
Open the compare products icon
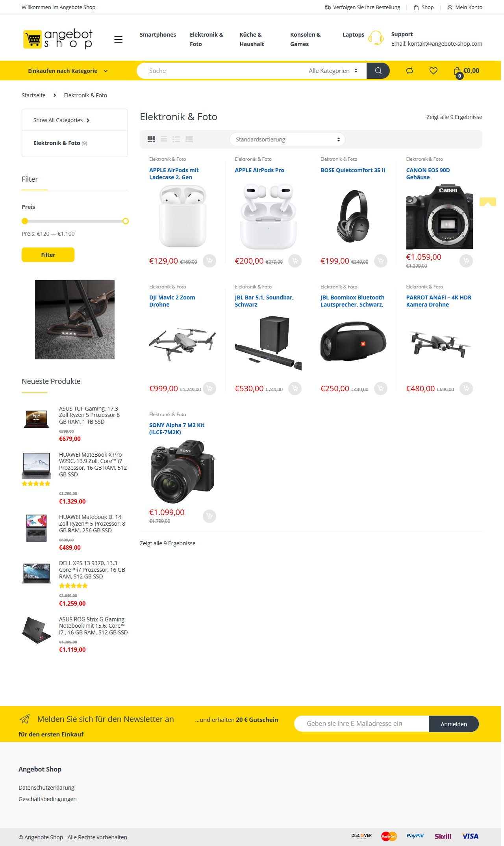click(409, 71)
